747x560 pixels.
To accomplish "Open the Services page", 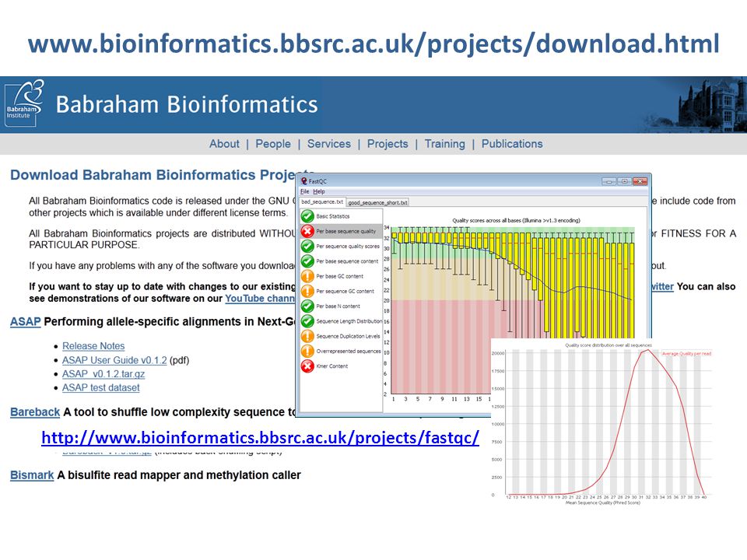I will 328,144.
